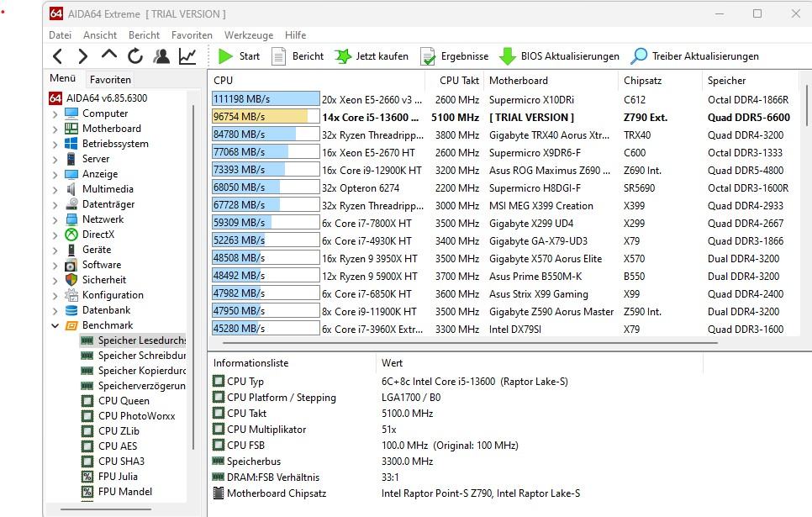Expand the Anzeige tree node
Image resolution: width=812 pixels, height=517 pixels.
click(x=55, y=175)
